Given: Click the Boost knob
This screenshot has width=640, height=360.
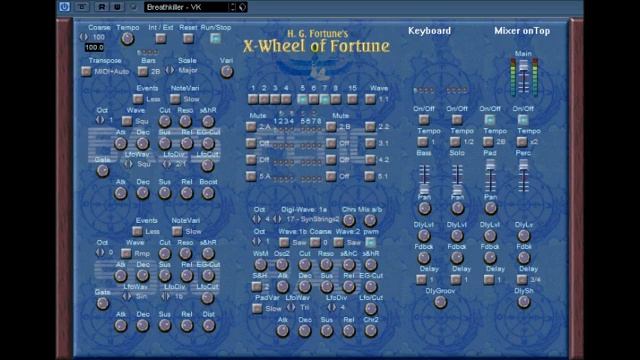Looking at the screenshot, I should point(208,193).
